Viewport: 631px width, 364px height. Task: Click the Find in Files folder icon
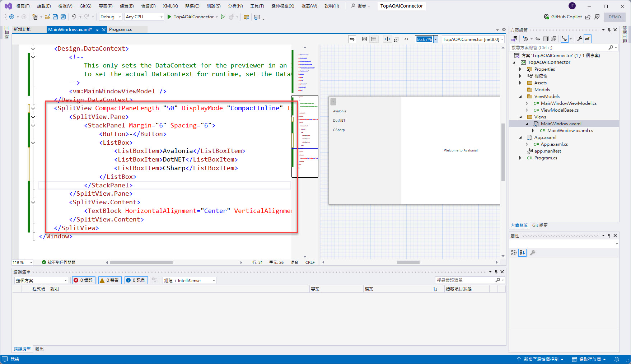(x=246, y=17)
